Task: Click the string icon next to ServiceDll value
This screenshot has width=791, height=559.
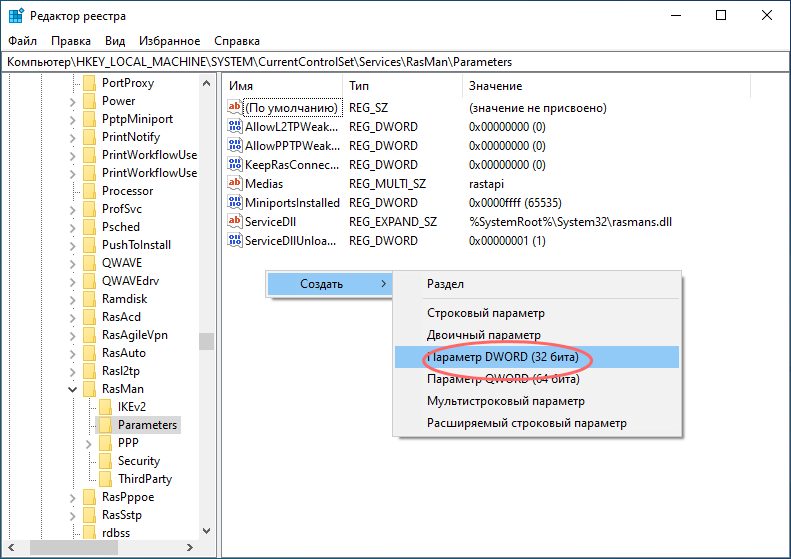Action: tap(235, 221)
